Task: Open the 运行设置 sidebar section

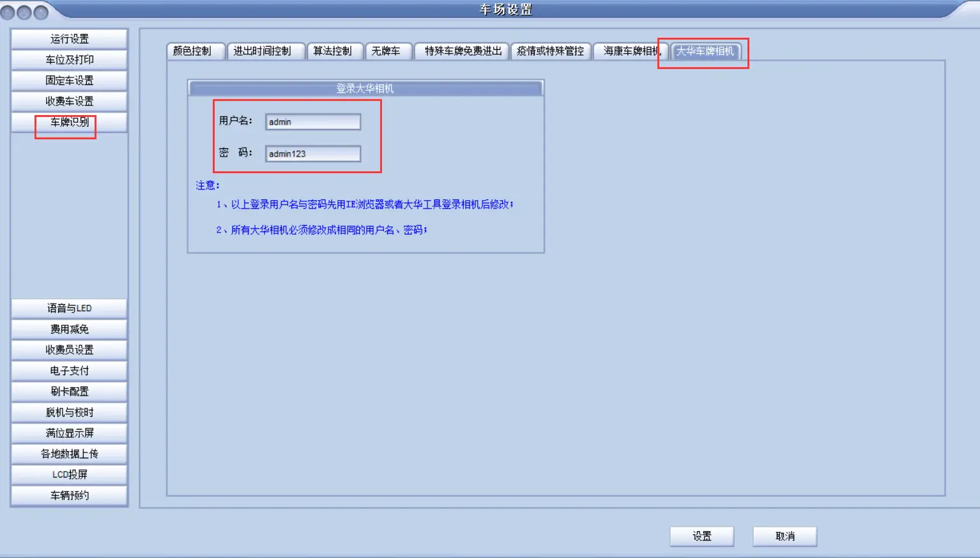Action: click(69, 39)
